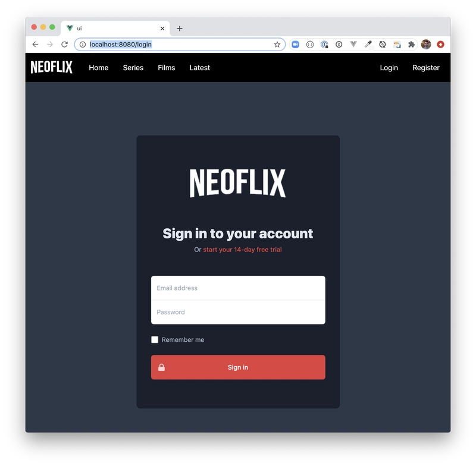
Task: Go to Films in the navbar
Action: pyautogui.click(x=167, y=68)
